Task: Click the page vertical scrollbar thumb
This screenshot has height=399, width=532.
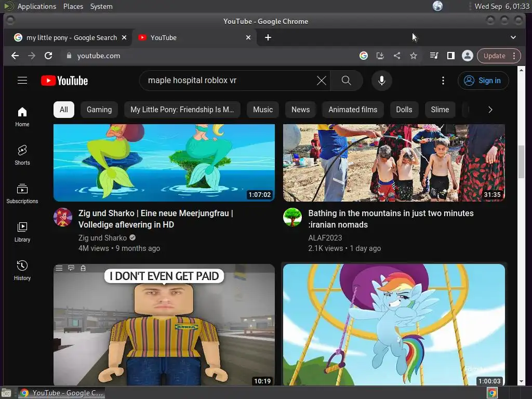Action: point(521,162)
